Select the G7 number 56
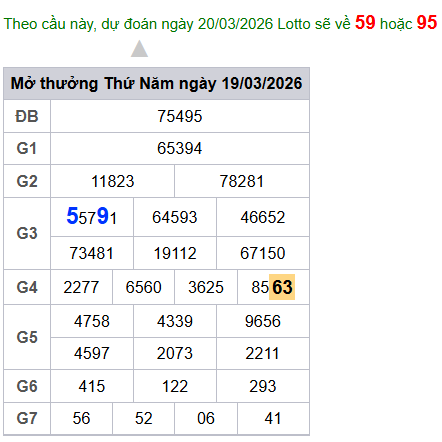The height and width of the screenshot is (442, 442). tap(81, 418)
